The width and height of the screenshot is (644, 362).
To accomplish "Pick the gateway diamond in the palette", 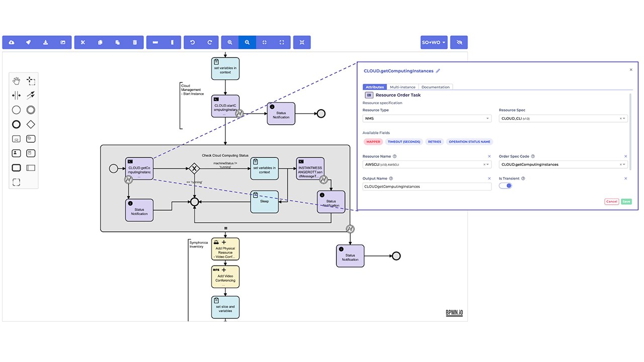I will [31, 124].
